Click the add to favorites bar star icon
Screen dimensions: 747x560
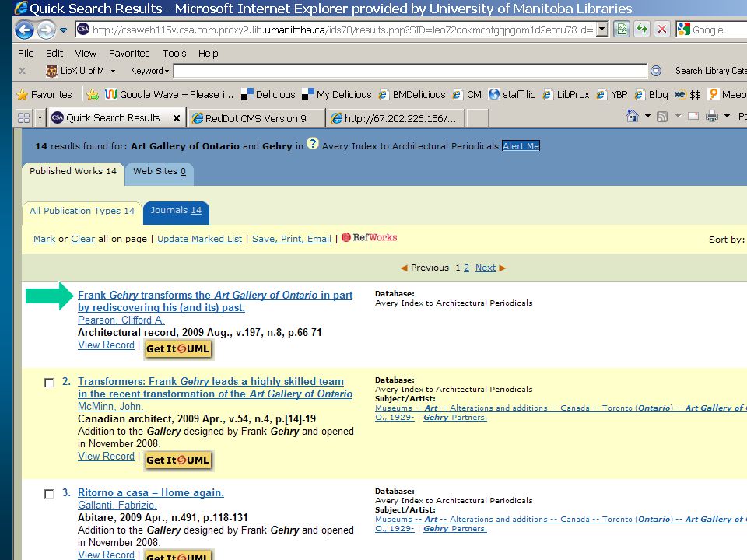pos(93,94)
